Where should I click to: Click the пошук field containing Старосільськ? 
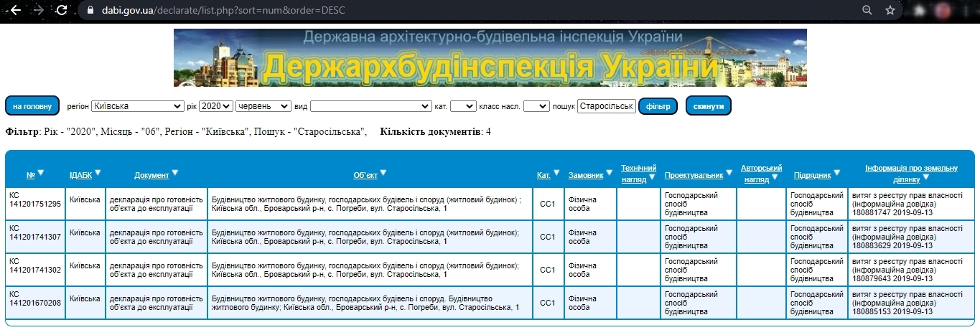pos(606,106)
